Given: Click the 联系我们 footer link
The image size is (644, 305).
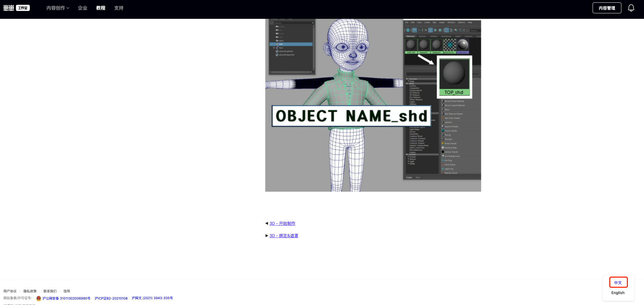Looking at the screenshot, I should [x=50, y=291].
